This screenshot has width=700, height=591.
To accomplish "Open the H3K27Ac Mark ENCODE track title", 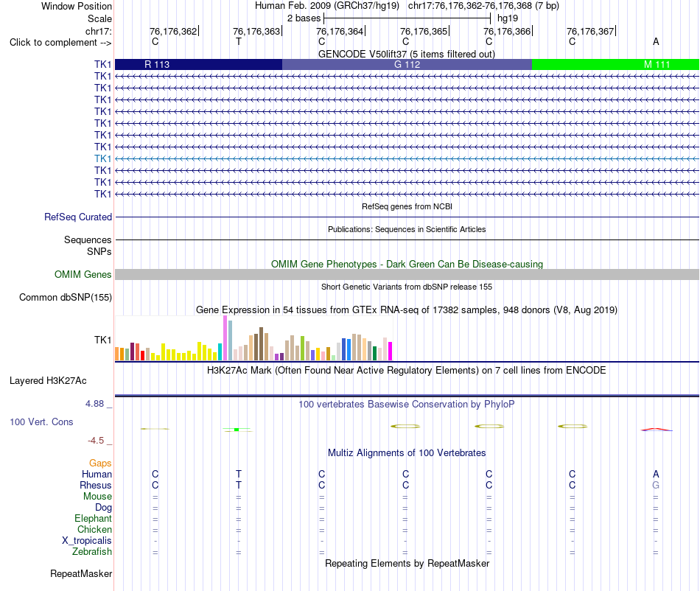I will click(407, 370).
